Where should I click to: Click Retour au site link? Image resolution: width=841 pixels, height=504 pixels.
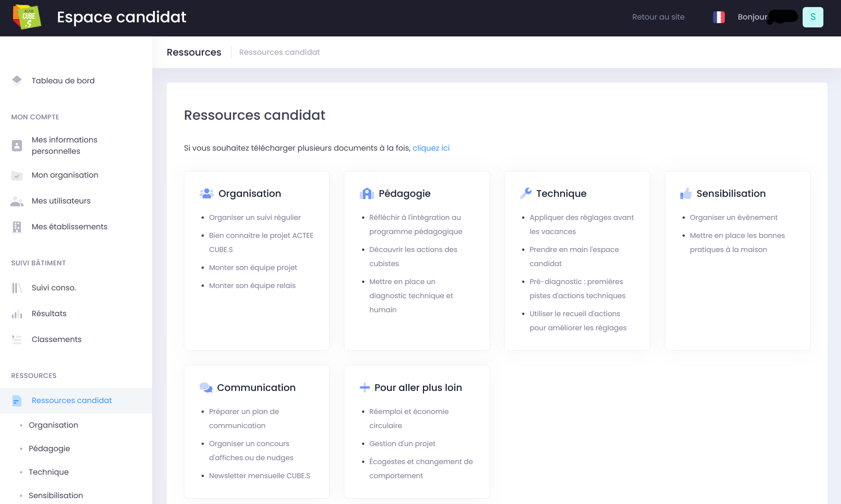point(658,16)
